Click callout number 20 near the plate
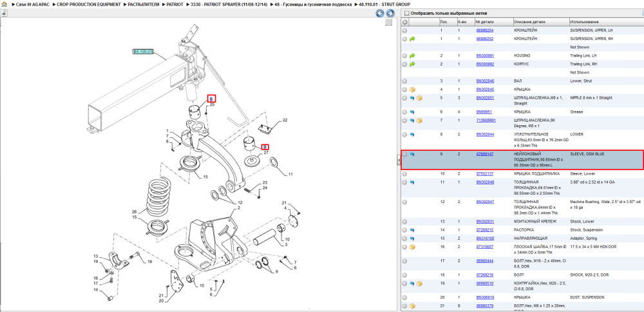The height and width of the screenshot is (312, 644). pos(162,301)
